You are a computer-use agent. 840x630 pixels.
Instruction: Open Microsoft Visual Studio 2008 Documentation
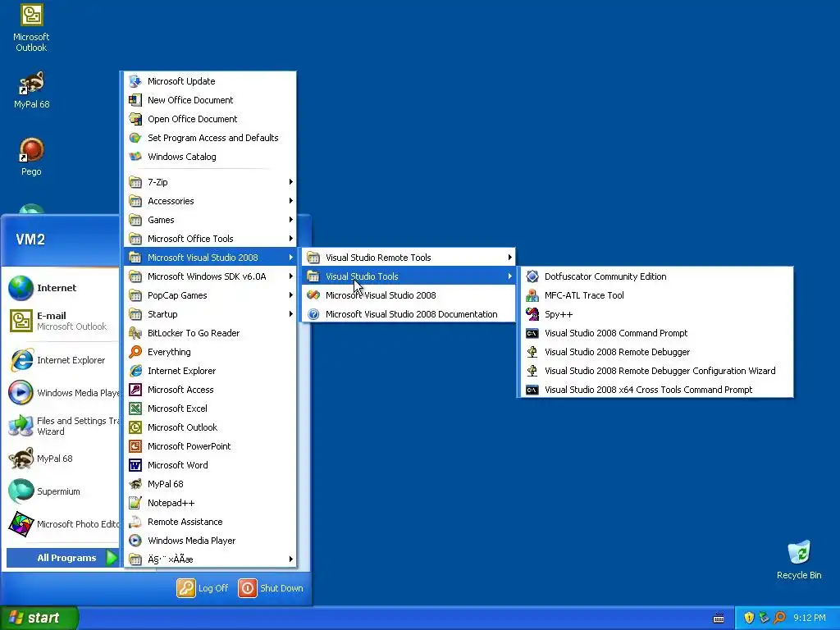coord(409,314)
